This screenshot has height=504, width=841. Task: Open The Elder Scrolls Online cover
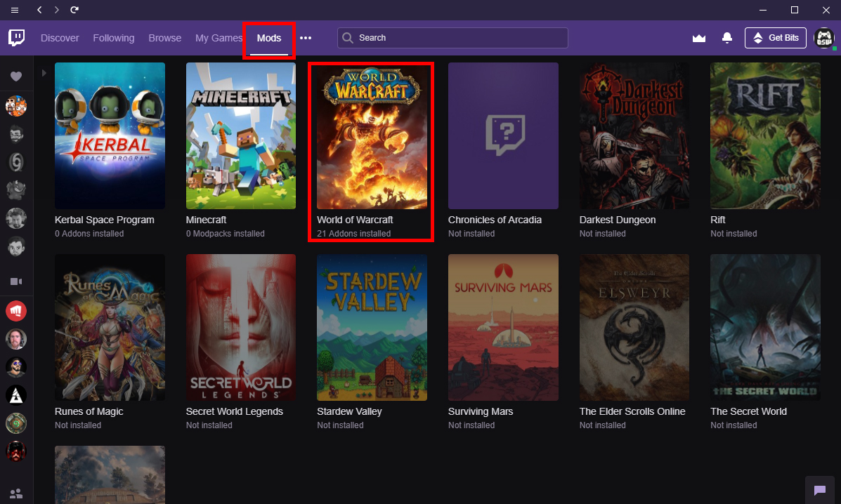tap(634, 327)
